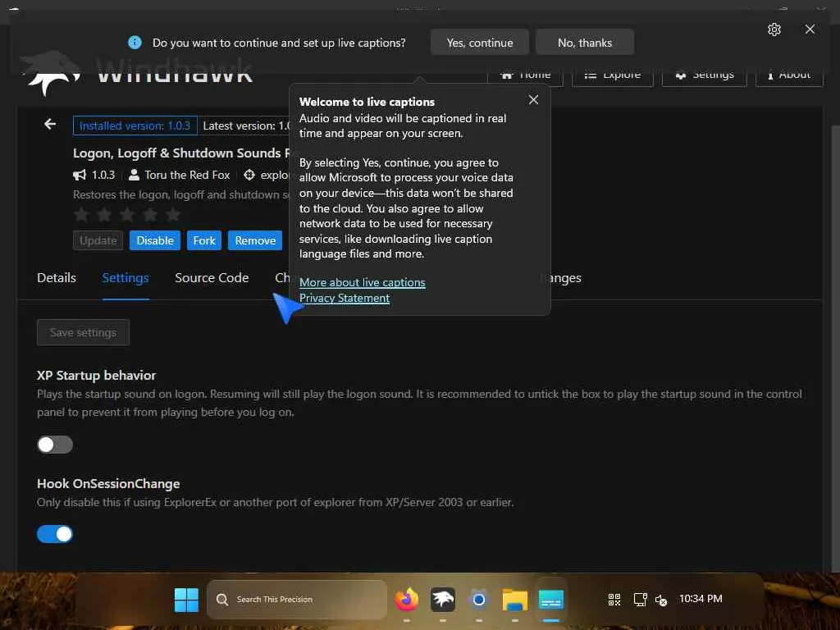840x630 pixels.
Task: Click the vertical scrollbar on the right
Action: pos(835,348)
